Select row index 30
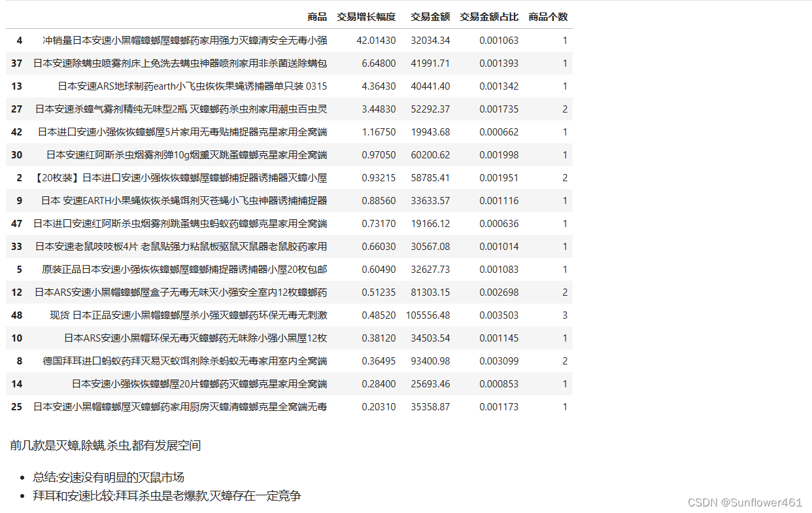This screenshot has width=812, height=513. pos(17,155)
